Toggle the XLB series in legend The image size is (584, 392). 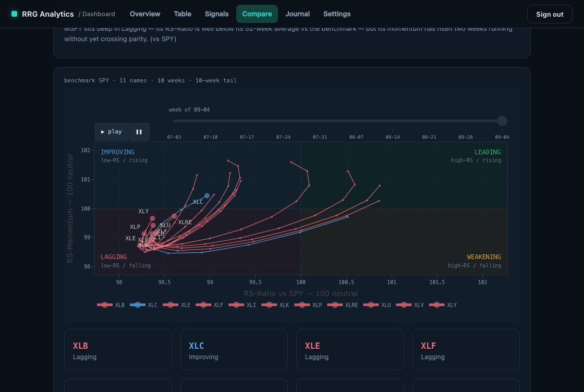pyautogui.click(x=111, y=305)
